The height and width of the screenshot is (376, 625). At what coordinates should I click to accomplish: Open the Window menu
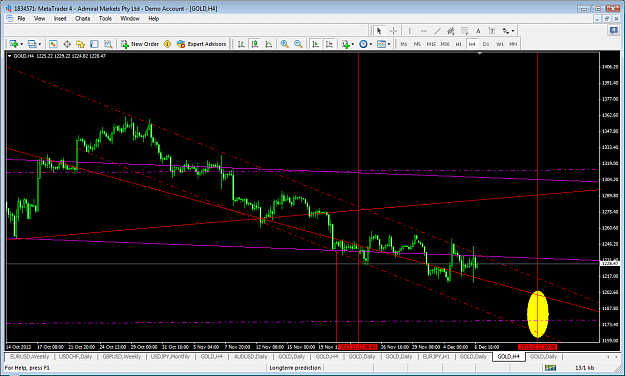130,18
